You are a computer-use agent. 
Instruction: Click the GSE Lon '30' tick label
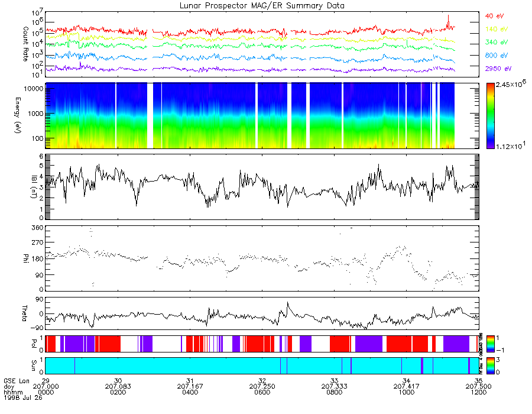[118, 381]
